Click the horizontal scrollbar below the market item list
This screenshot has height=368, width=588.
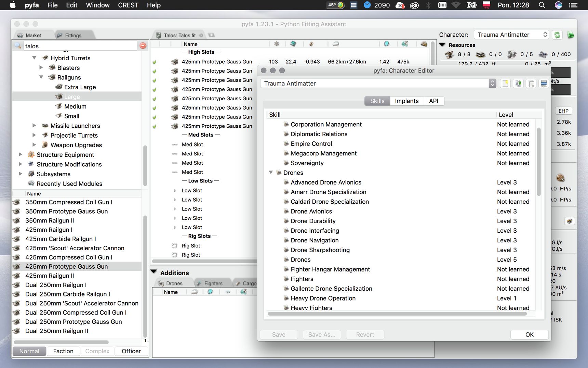tap(61, 342)
